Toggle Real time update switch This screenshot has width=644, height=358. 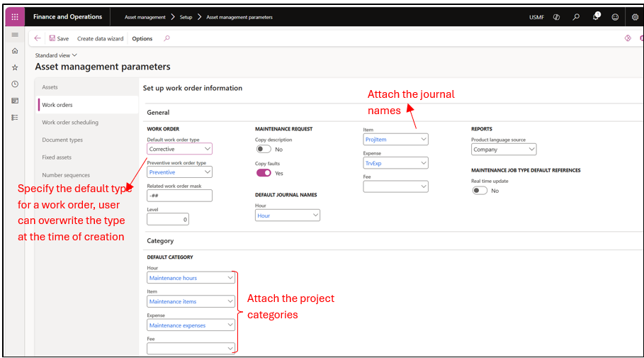(x=480, y=191)
